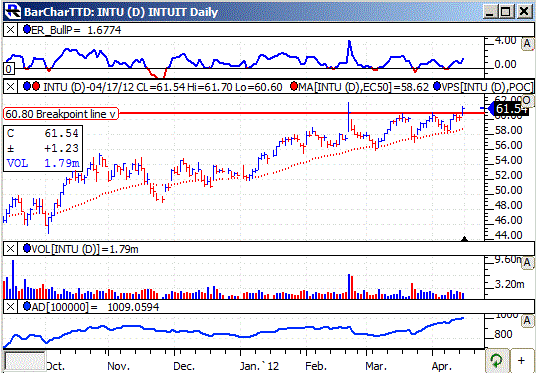Click the 4.00 ER_BullP axis label

(506, 40)
